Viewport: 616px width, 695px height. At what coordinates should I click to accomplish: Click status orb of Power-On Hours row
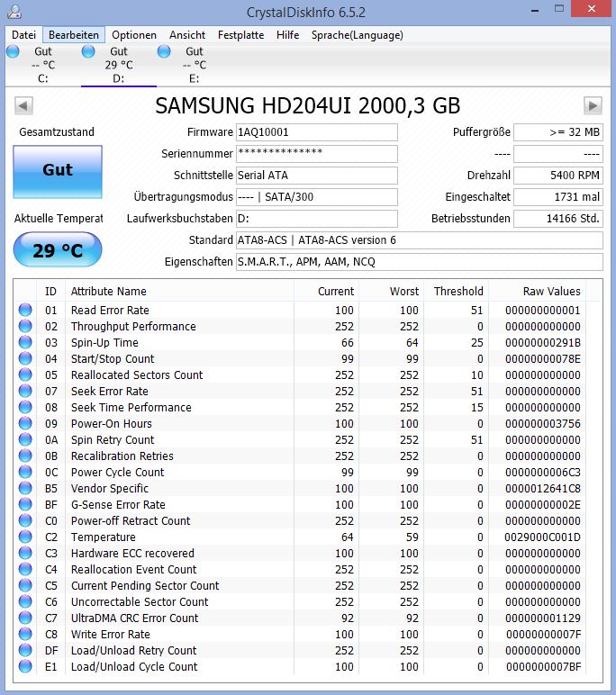[x=25, y=423]
